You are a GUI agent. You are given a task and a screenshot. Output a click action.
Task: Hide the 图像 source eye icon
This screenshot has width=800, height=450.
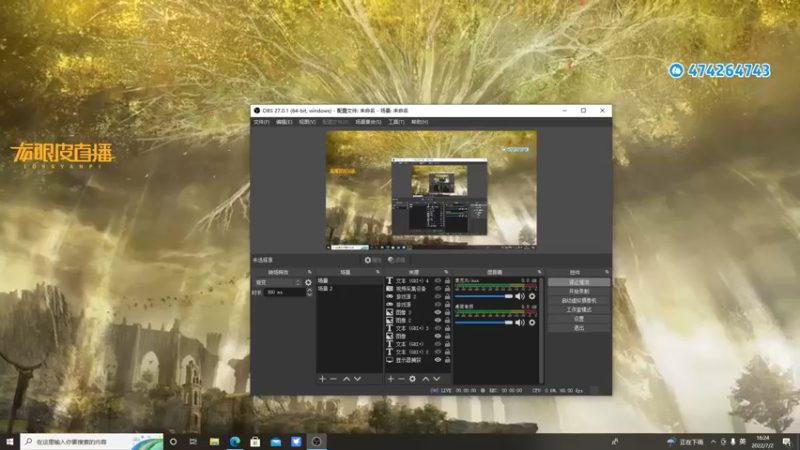(x=438, y=336)
